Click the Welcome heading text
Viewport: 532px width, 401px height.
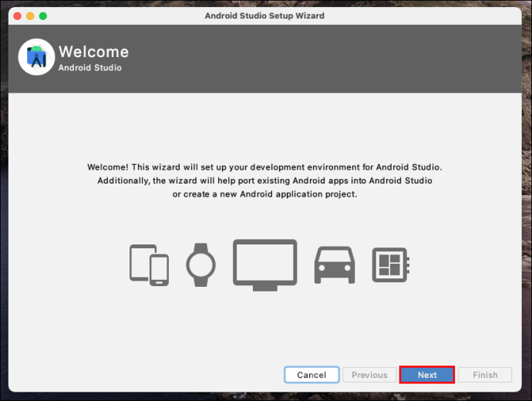93,52
